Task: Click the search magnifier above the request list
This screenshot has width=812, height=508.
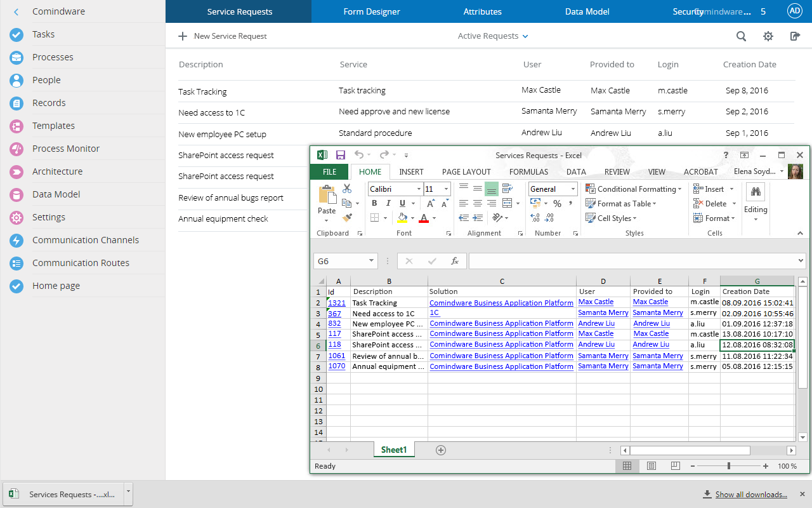Action: 741,36
